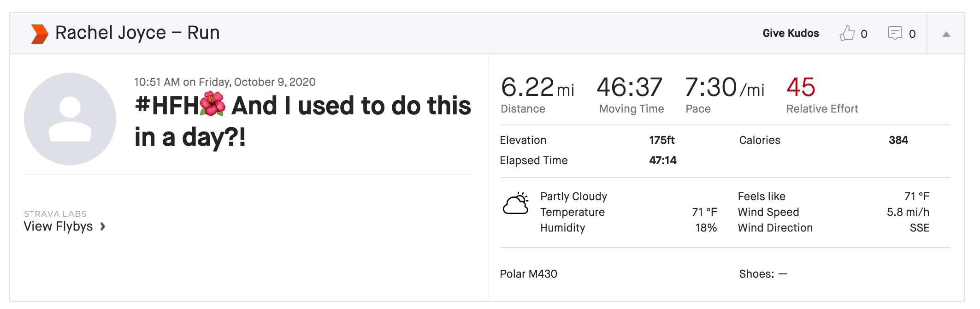Click the arrow beside View Flybys
Screen dimensions: 980x309
pyautogui.click(x=103, y=226)
